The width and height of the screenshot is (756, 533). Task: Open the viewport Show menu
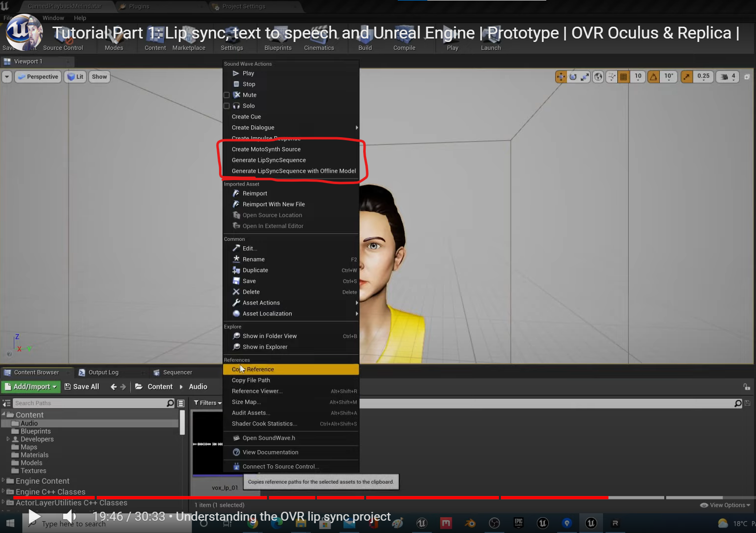[99, 76]
